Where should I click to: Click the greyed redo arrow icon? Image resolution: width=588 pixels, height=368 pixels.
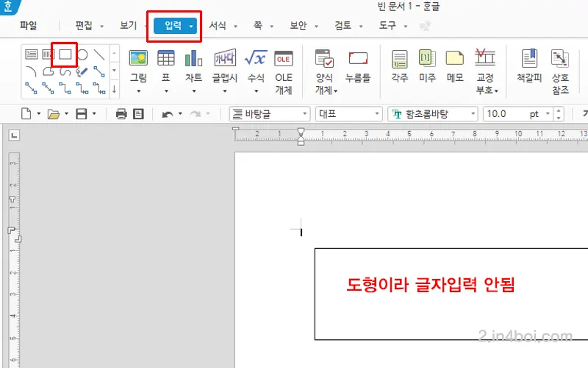(x=195, y=114)
